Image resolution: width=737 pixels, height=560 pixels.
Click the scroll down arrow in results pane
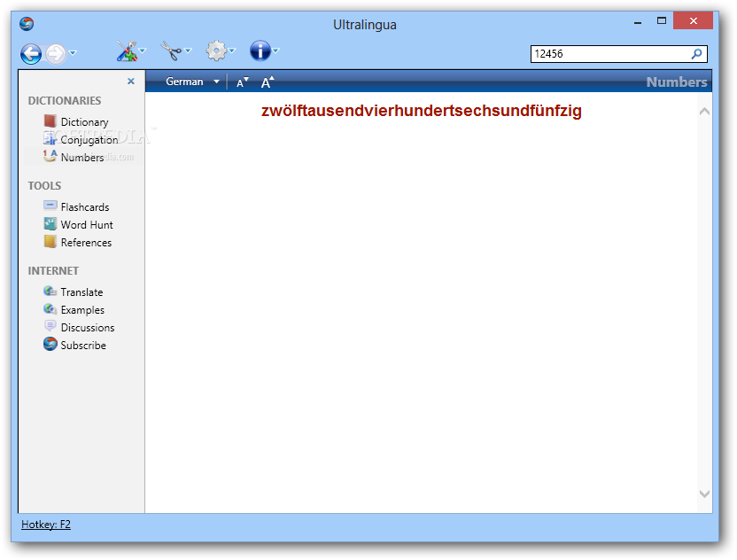704,494
